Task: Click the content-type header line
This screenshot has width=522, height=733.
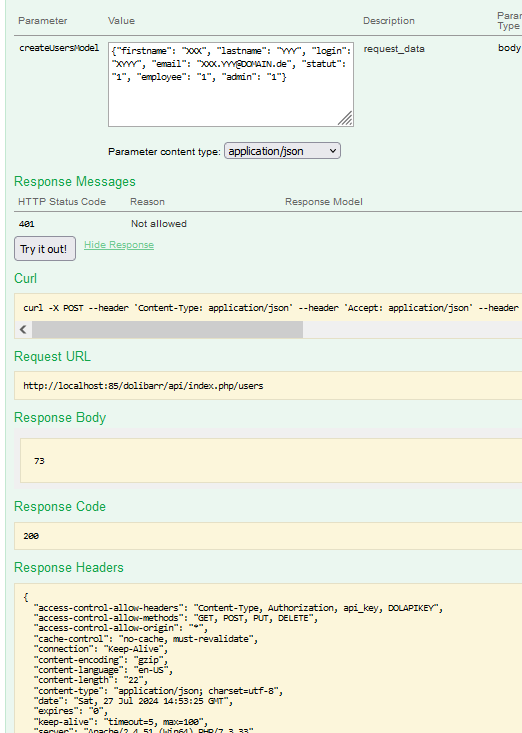Action: pyautogui.click(x=158, y=690)
